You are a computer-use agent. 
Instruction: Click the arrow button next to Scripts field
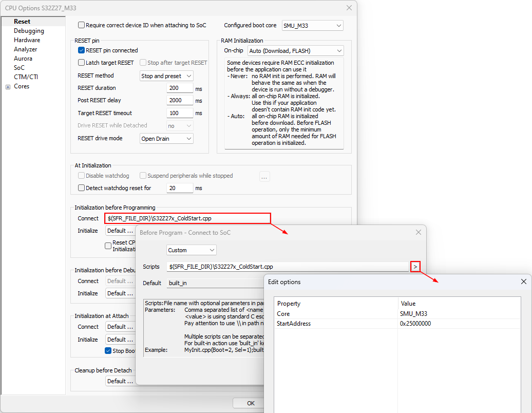(416, 267)
